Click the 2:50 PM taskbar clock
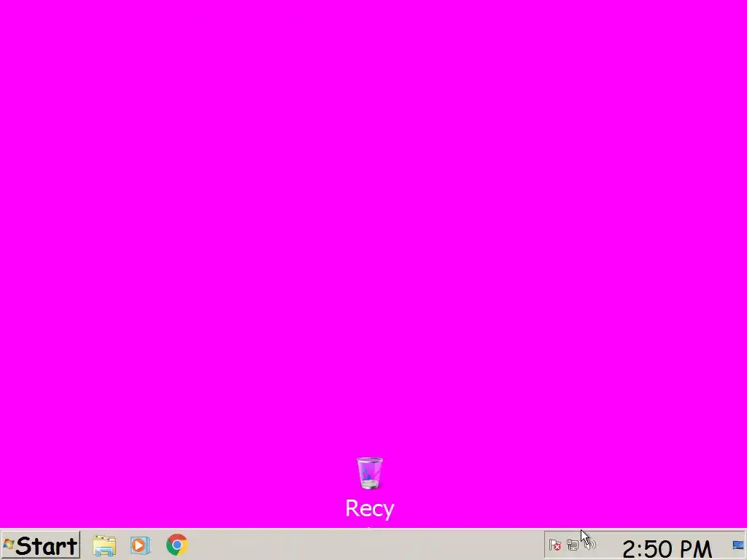This screenshot has height=560, width=747. tap(667, 548)
